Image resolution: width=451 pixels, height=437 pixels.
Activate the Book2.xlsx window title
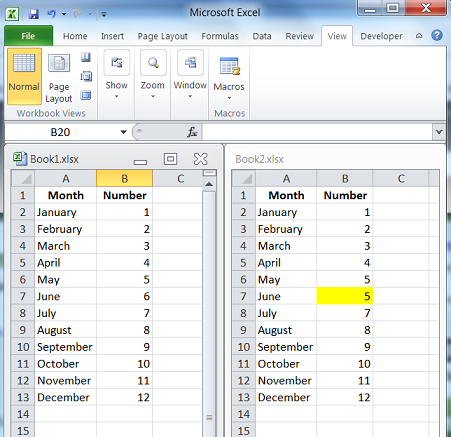tap(259, 159)
